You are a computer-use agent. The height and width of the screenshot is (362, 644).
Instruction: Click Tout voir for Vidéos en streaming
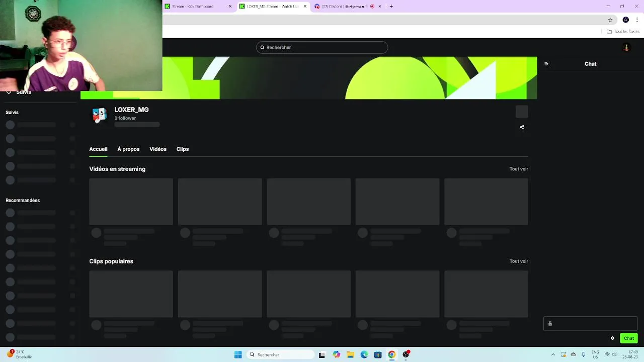coord(519,169)
